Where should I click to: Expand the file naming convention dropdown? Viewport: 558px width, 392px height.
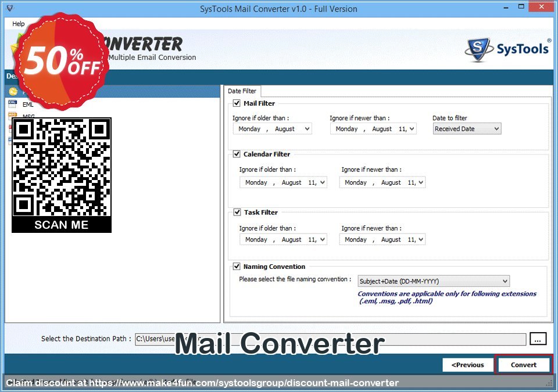pyautogui.click(x=434, y=281)
